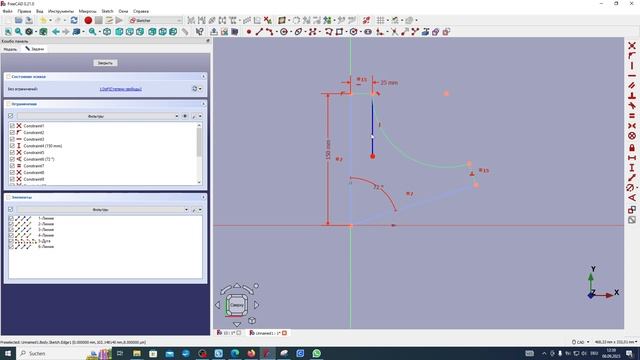640x360 pixels.
Task: Open the Инструменты menu
Action: coord(61,11)
